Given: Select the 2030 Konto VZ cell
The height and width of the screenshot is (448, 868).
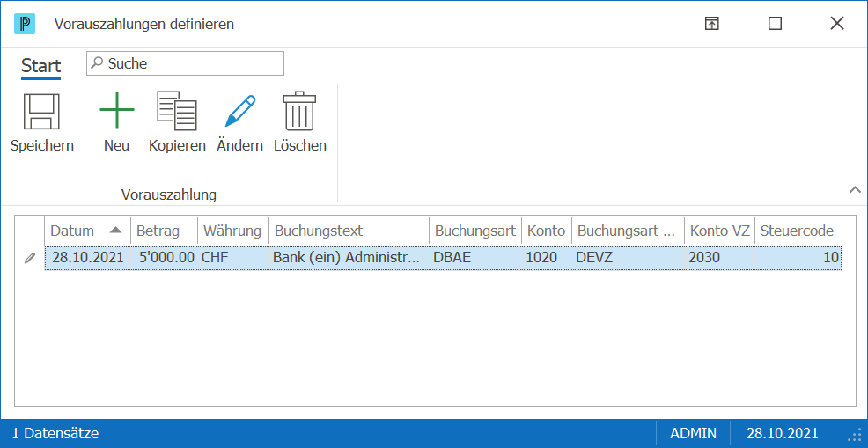Looking at the screenshot, I should tap(719, 258).
